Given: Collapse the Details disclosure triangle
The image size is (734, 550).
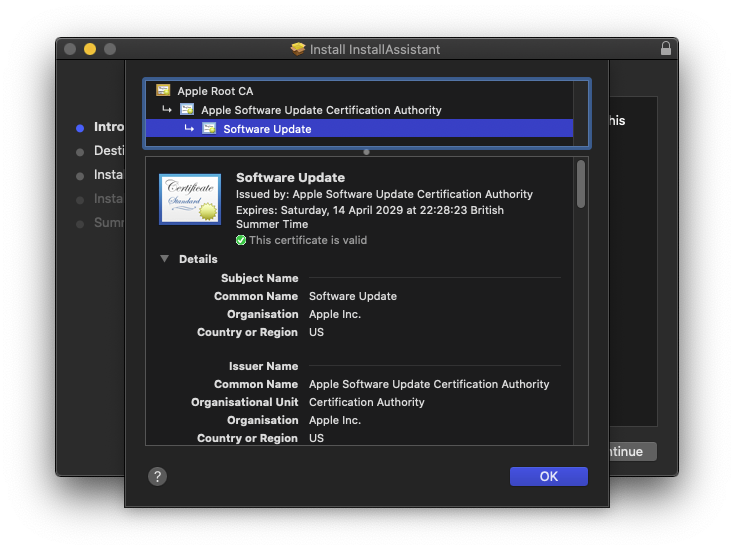Looking at the screenshot, I should [x=164, y=258].
